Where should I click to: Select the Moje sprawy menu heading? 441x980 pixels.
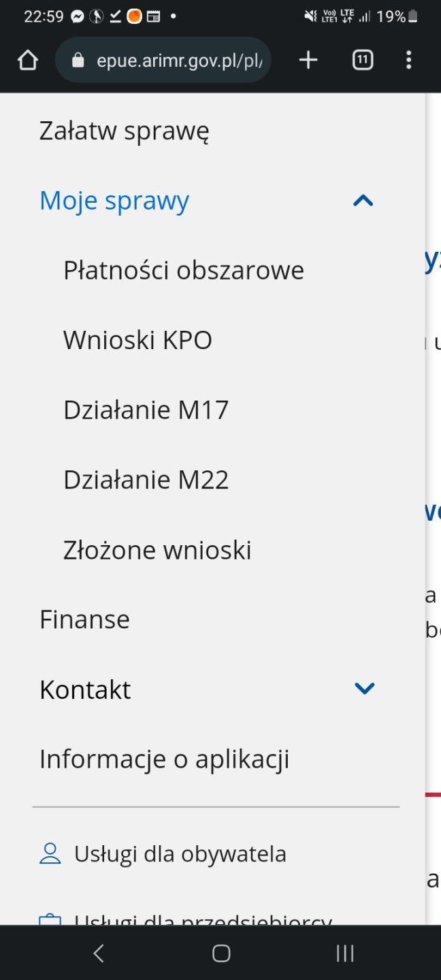[114, 201]
